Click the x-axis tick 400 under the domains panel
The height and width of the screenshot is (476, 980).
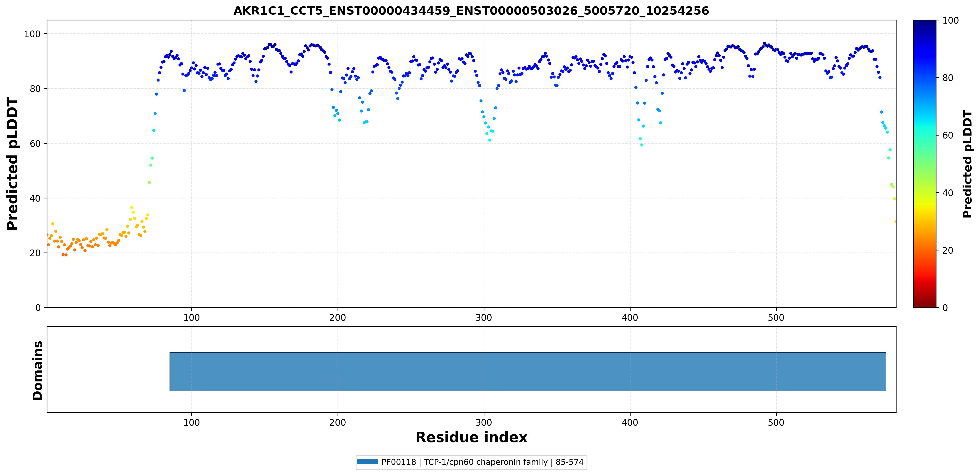coord(630,422)
